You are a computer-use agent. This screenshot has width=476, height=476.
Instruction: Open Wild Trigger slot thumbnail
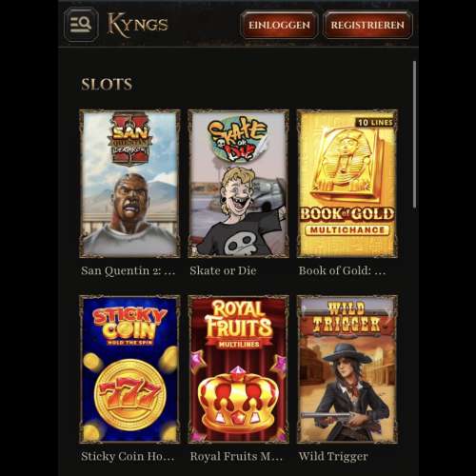tap(347, 369)
